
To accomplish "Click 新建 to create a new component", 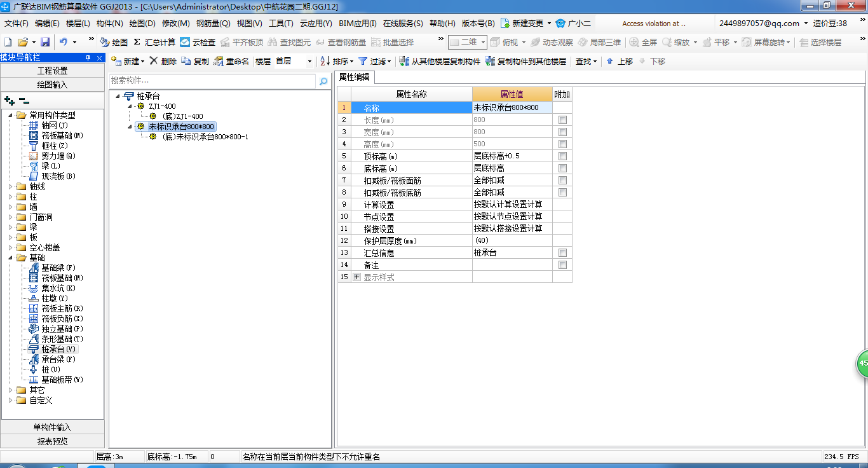I will [x=128, y=61].
